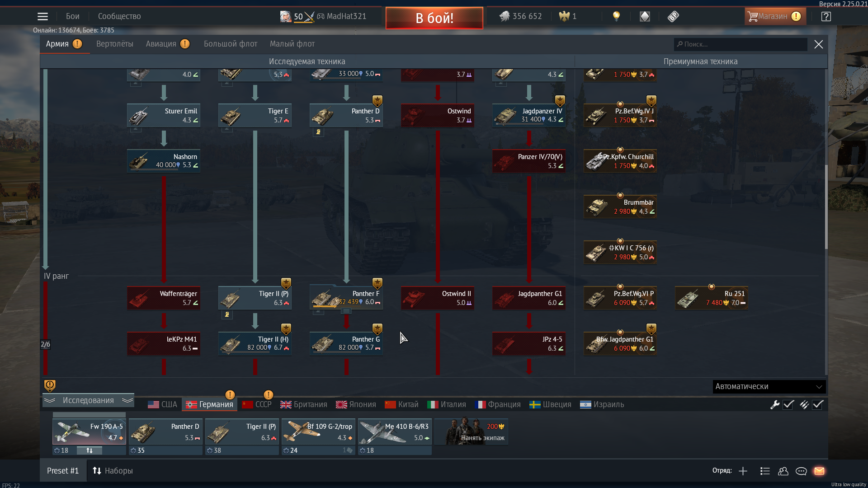Toggle the auto-refill ammo checkbox
The height and width of the screenshot is (488, 868).
coord(817,404)
